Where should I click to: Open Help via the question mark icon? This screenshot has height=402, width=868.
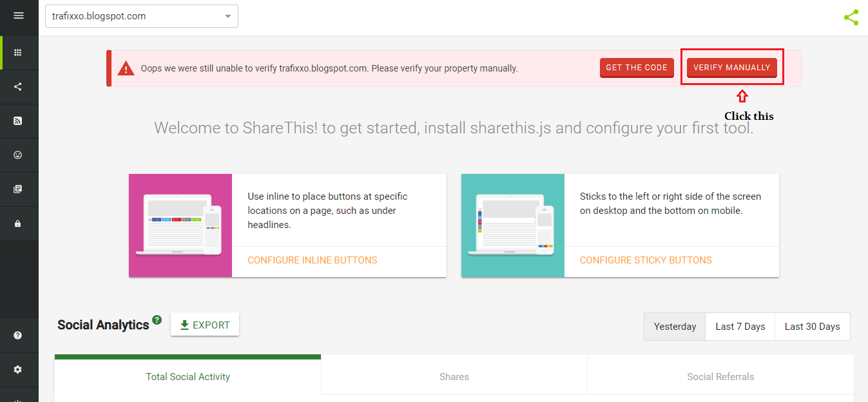pyautogui.click(x=18, y=335)
